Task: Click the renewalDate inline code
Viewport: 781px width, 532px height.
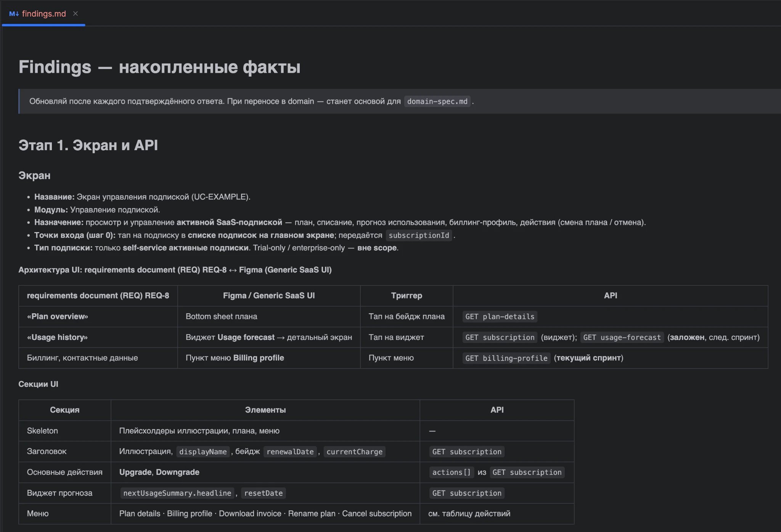Action: coord(290,452)
